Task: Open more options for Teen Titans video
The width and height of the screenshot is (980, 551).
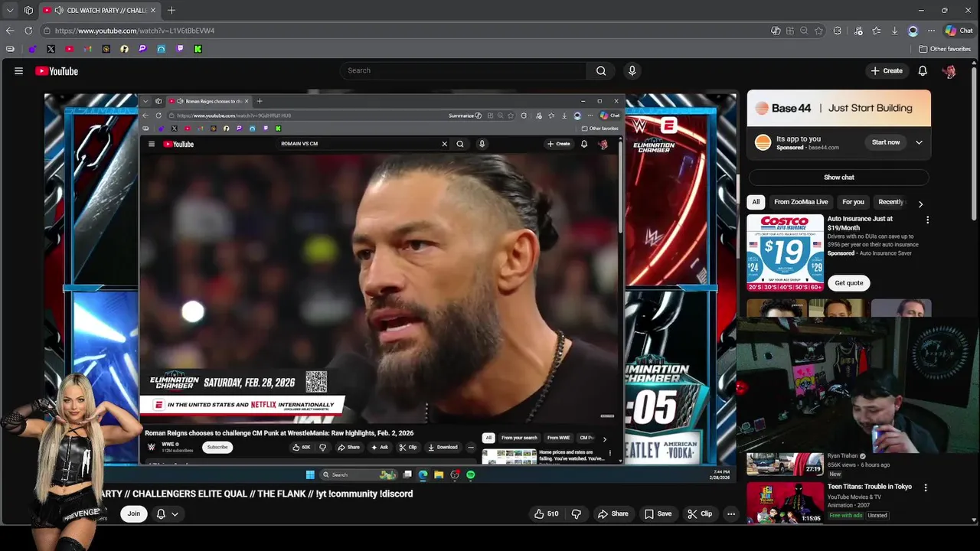Action: pos(925,487)
